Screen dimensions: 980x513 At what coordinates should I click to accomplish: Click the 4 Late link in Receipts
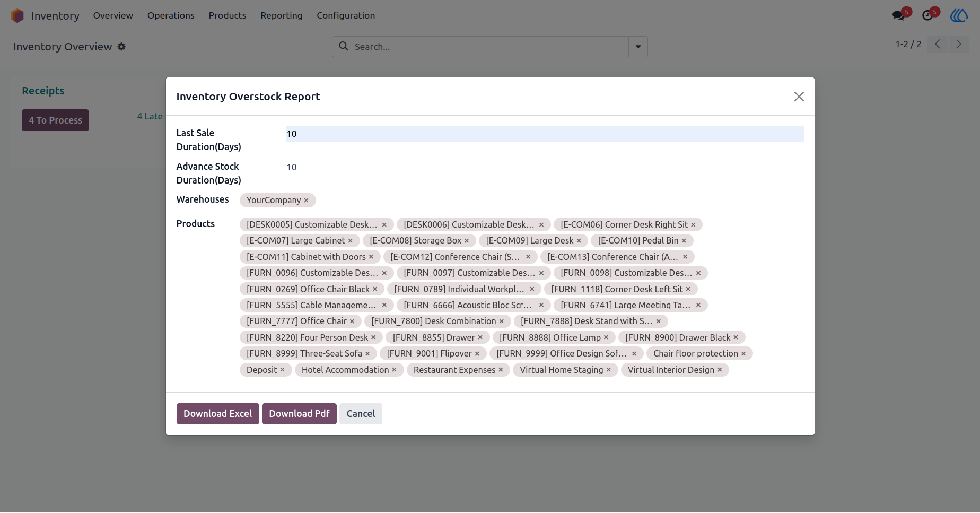[150, 116]
